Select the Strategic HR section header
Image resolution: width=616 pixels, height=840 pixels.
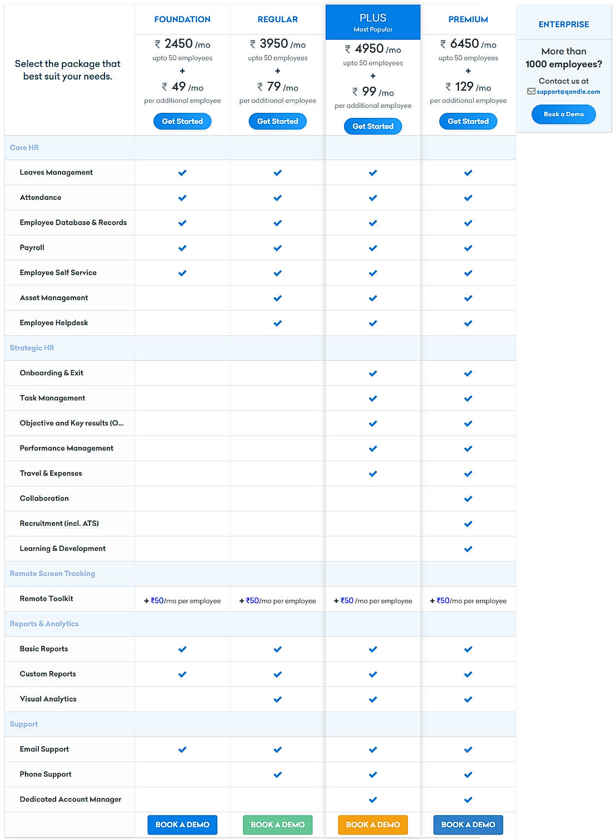[x=32, y=348]
